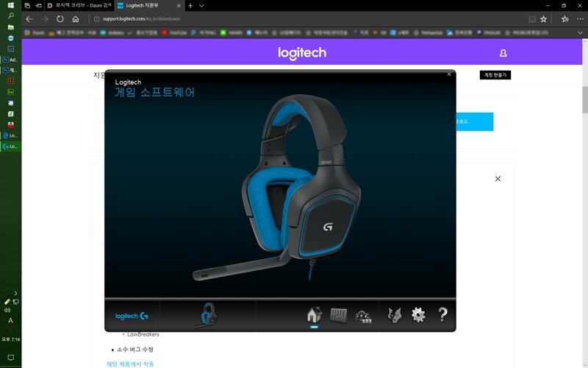Open a new browser tab
The width and height of the screenshot is (588, 368).
pyautogui.click(x=190, y=6)
